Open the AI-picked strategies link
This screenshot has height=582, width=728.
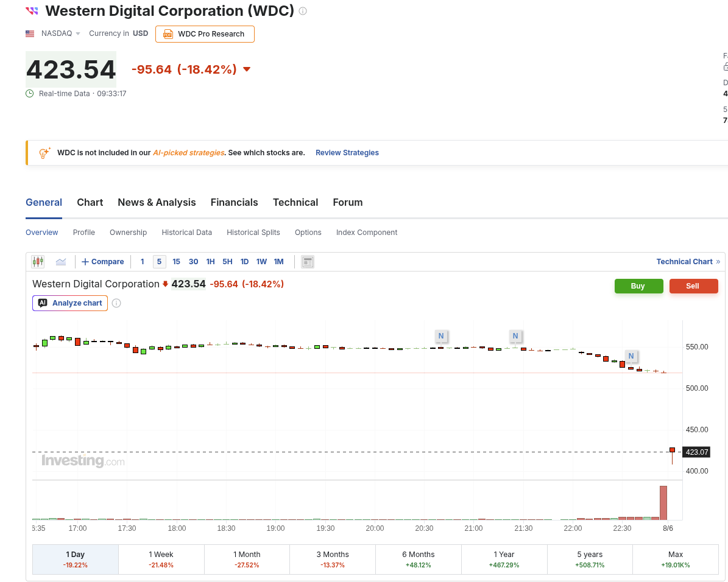coord(188,153)
